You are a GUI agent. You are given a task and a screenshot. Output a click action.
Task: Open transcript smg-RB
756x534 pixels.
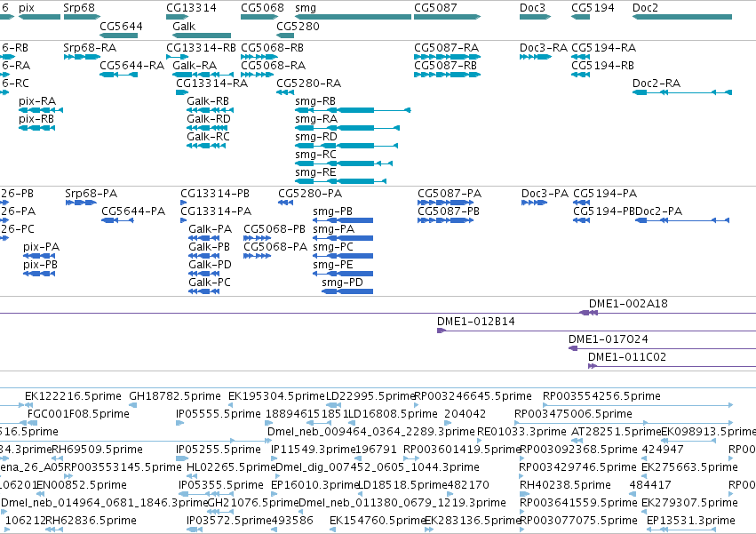(x=315, y=101)
